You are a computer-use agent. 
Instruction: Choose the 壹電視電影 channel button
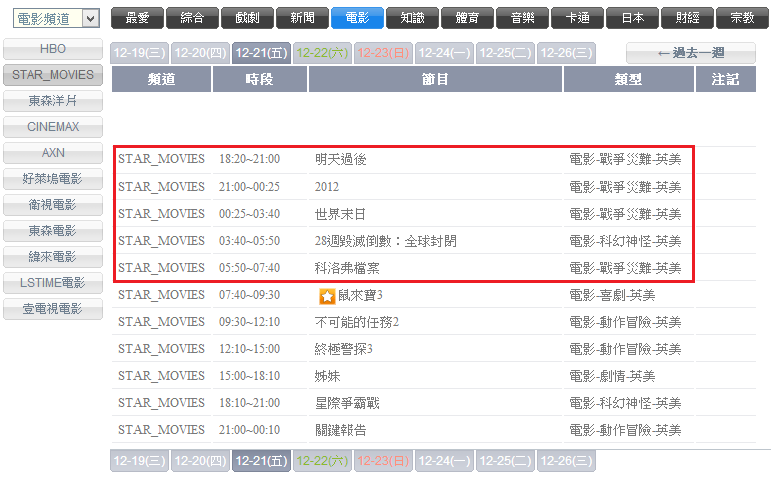pyautogui.click(x=53, y=309)
